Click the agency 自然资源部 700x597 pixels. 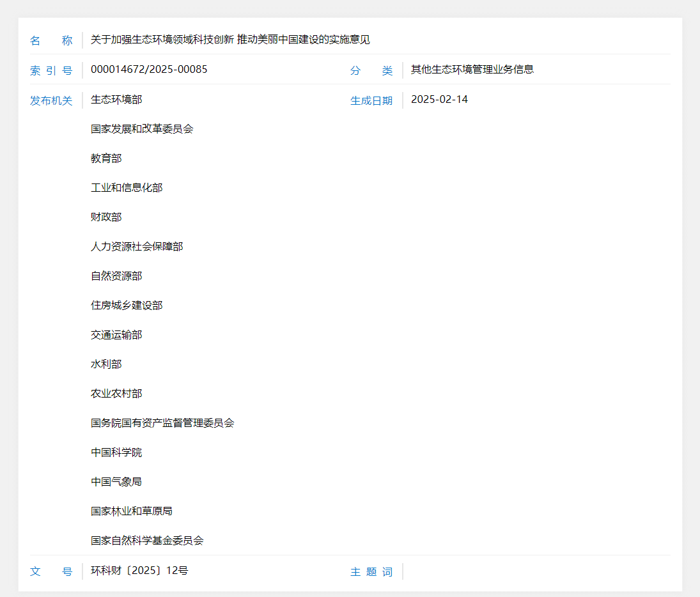116,276
